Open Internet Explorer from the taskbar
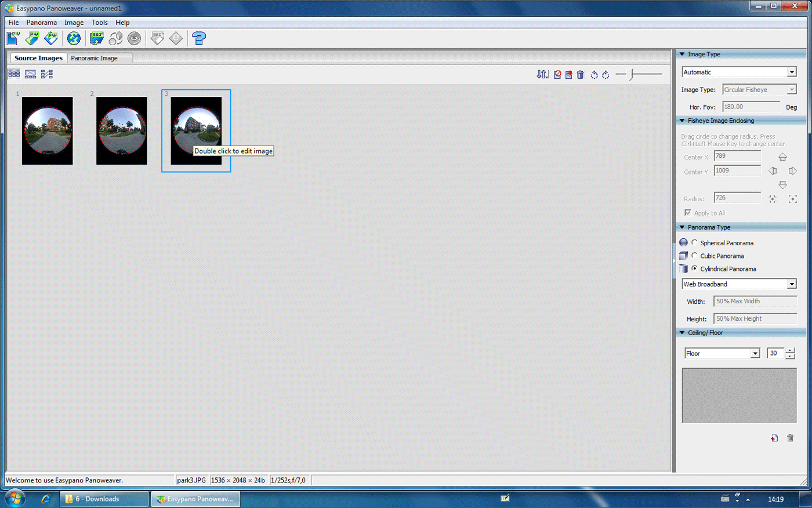812x508 pixels. tap(46, 499)
